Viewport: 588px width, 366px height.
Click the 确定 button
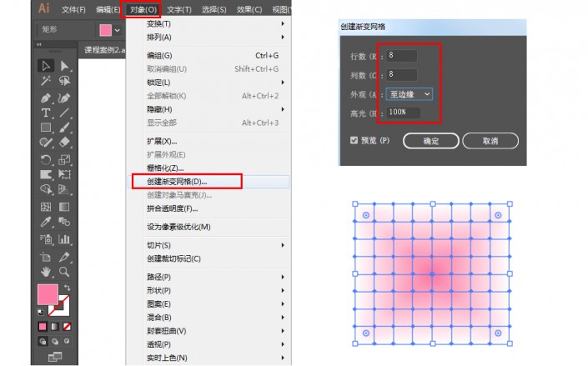(x=431, y=141)
